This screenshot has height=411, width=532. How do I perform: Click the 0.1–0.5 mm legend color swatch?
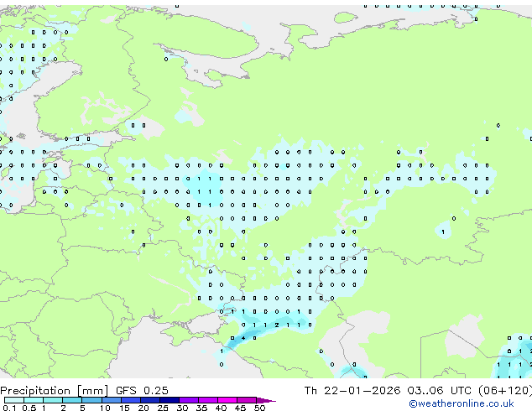click(14, 400)
